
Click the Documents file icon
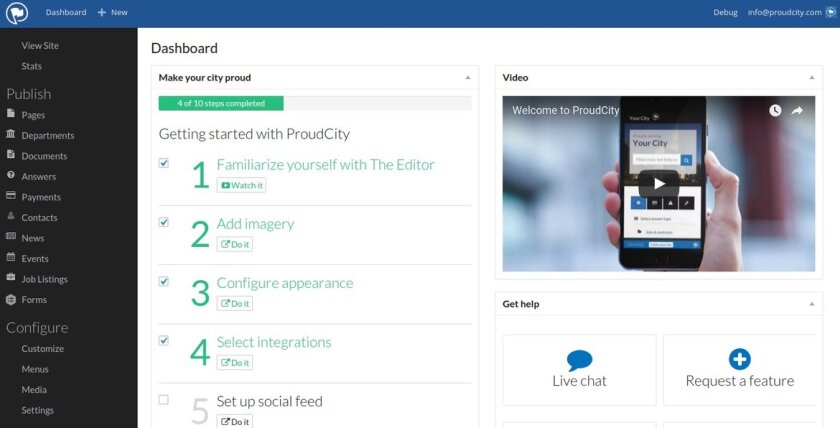[11, 154]
